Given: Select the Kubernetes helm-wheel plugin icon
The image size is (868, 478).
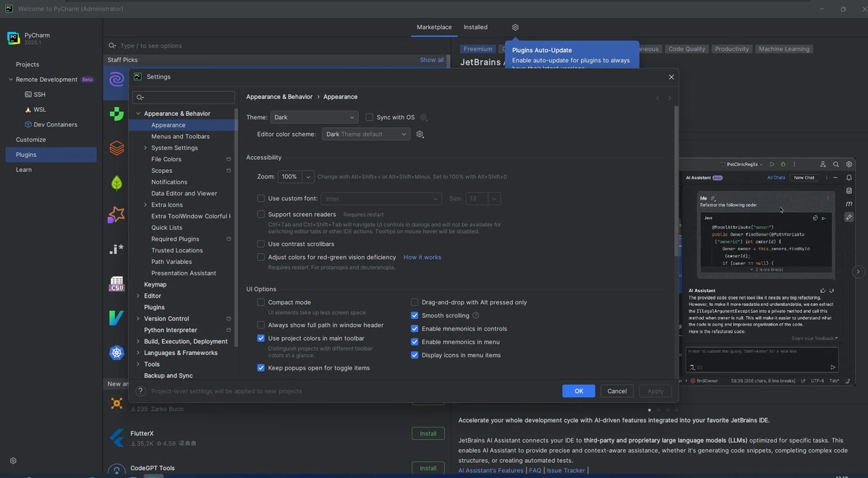Looking at the screenshot, I should pyautogui.click(x=116, y=353).
